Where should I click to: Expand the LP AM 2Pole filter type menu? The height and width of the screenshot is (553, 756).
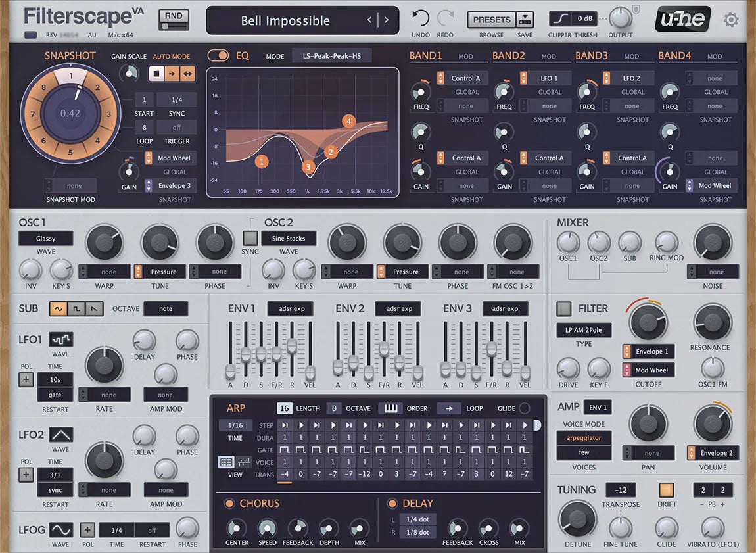tap(583, 330)
